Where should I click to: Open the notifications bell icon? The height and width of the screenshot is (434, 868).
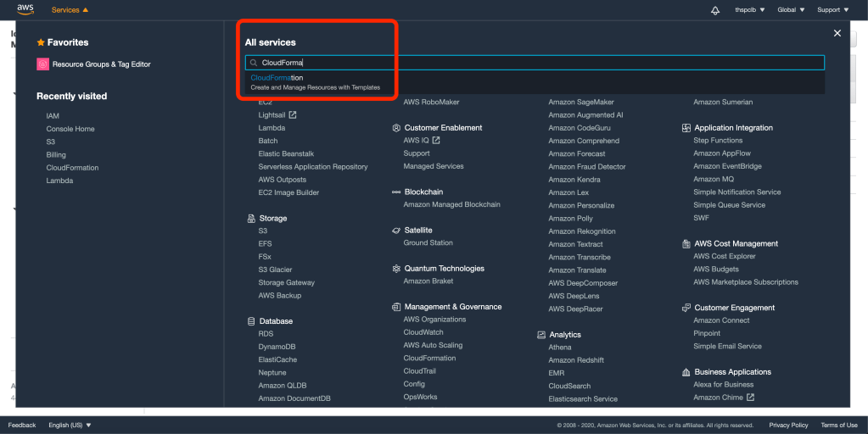tap(714, 10)
